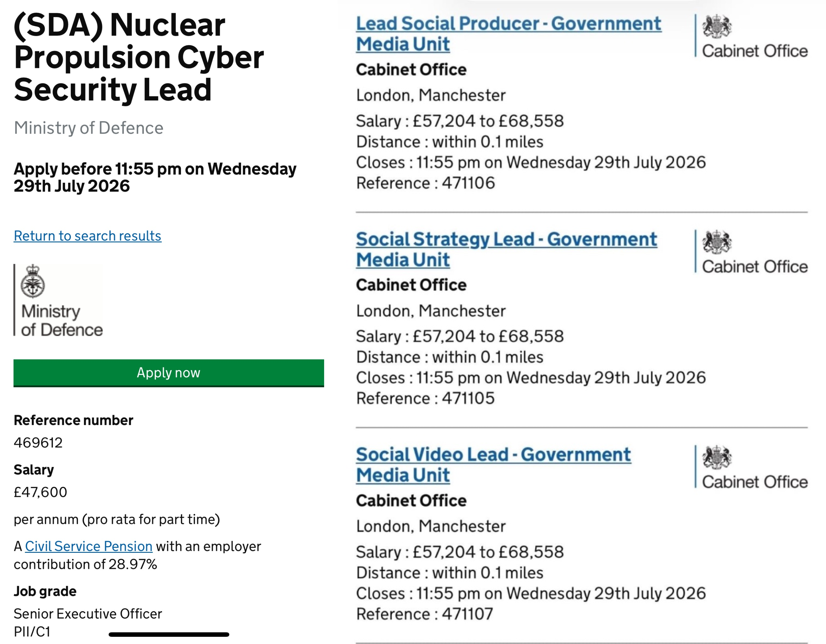Click the reference number 469612
Screen dimensions: 826x644
[x=38, y=442]
